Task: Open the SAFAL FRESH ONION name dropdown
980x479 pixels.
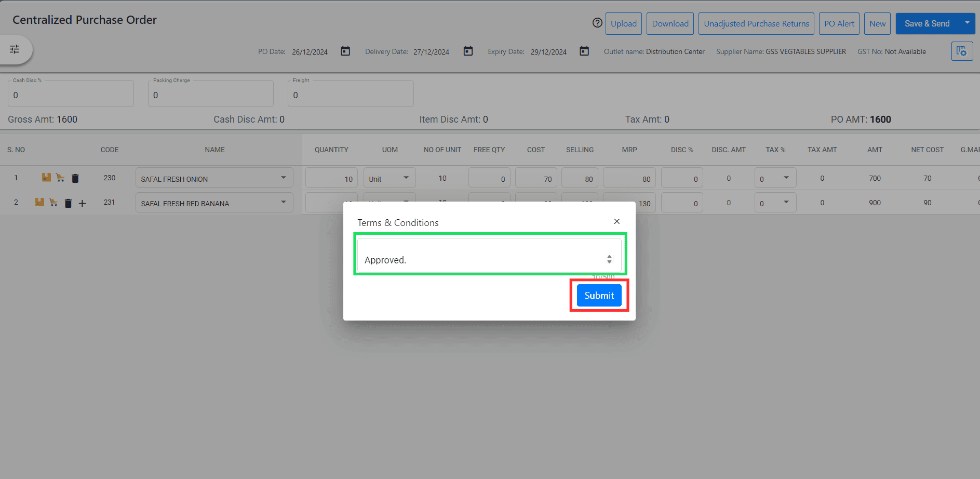Action: (x=284, y=178)
